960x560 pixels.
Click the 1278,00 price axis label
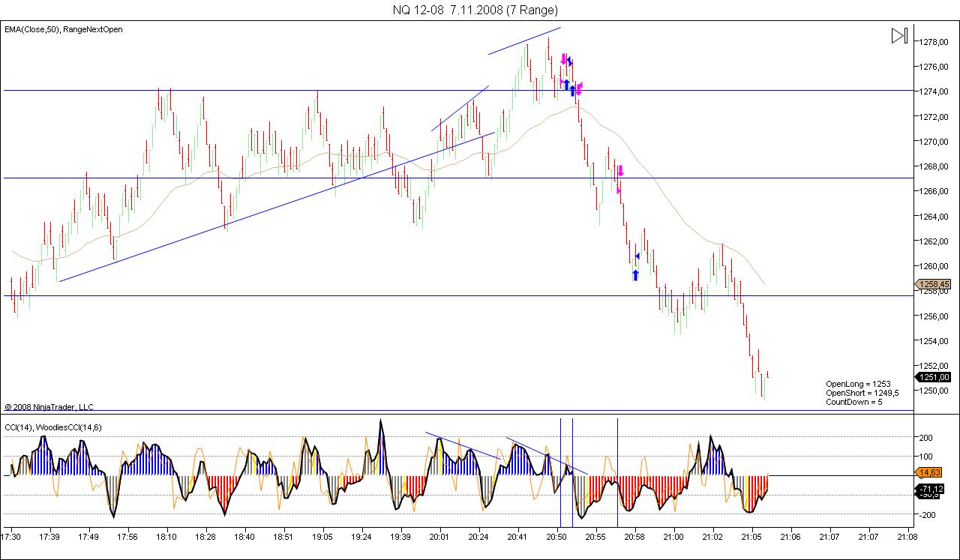pos(933,41)
